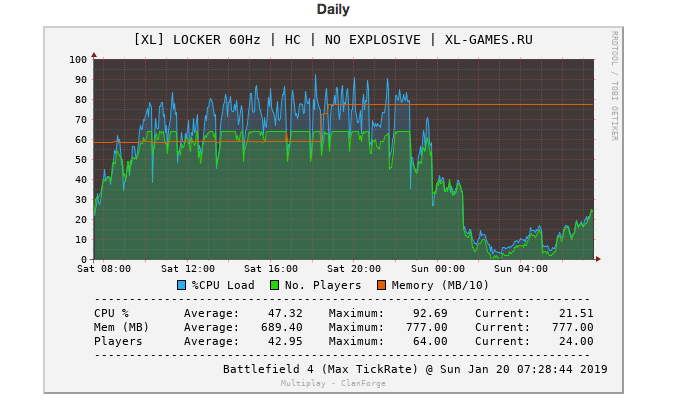
Task: Click the orange Memory (MB/10) legend swatch
Action: (382, 285)
